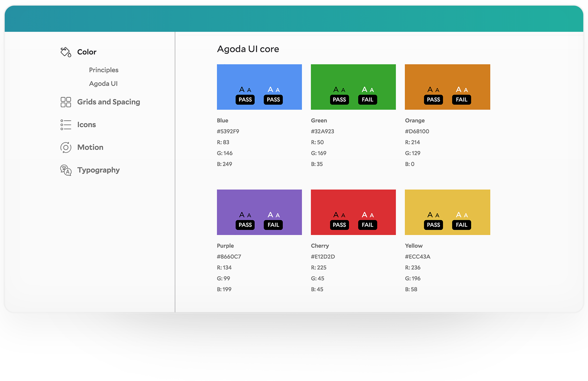Click the FAIL badge on Orange swatch
588x381 pixels.
click(x=461, y=100)
